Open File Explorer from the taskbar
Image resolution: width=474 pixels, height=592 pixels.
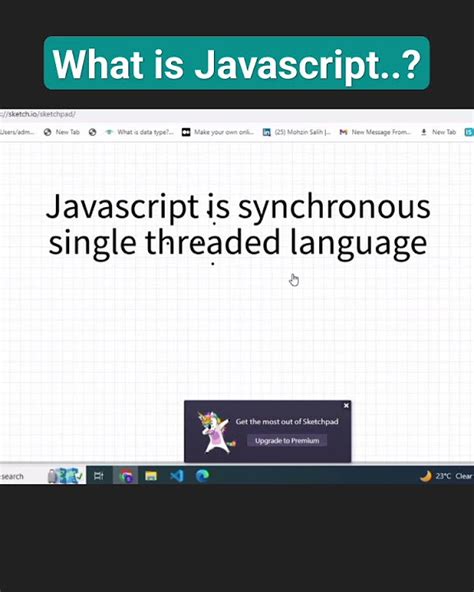point(151,476)
